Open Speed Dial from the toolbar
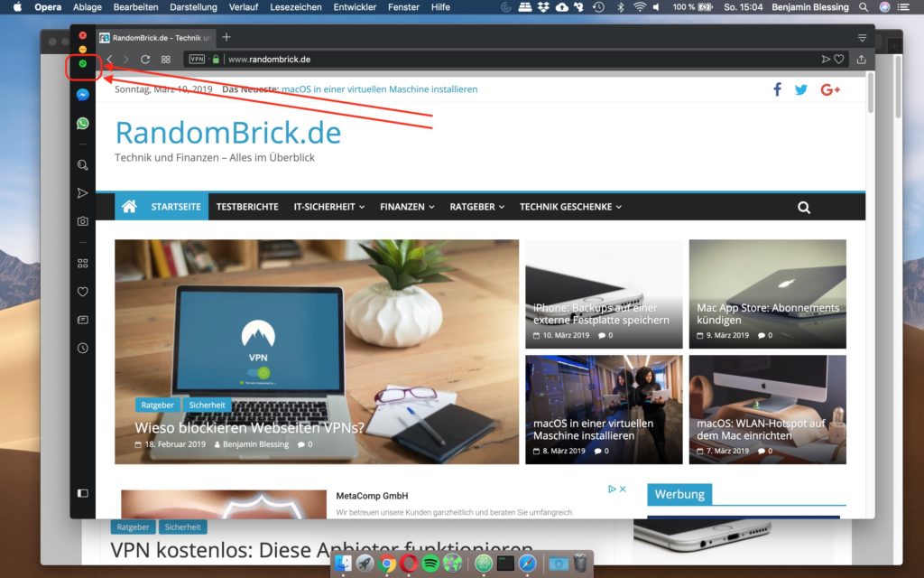Viewport: 924px width, 578px height. [166, 59]
